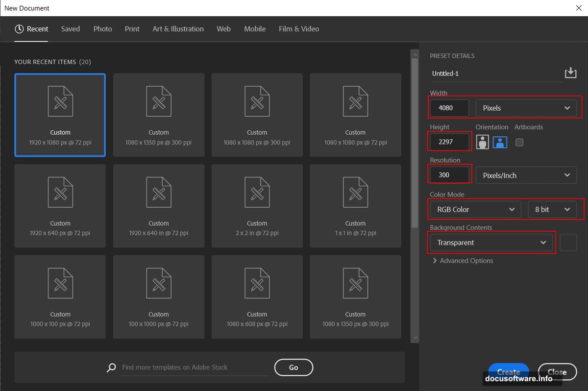This screenshot has height=391, width=588.
Task: Click the Background Contents color swatch
Action: tap(568, 242)
